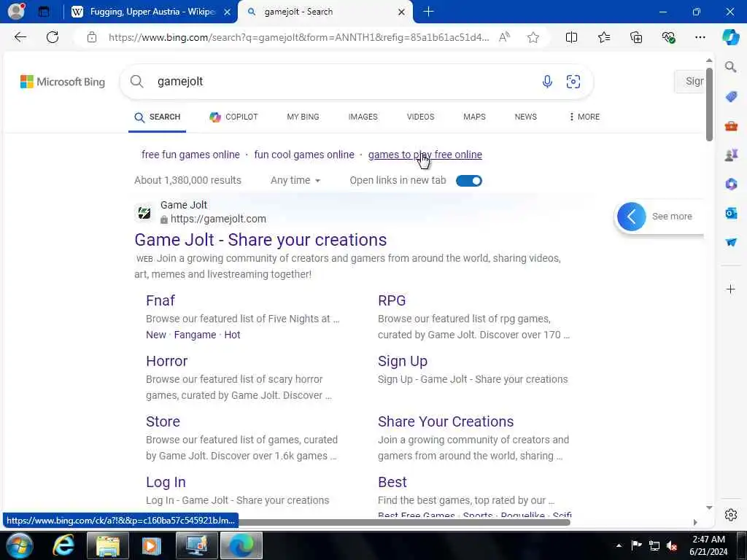Open Game Jolt - Share your creations result
This screenshot has height=560, width=747.
(260, 240)
